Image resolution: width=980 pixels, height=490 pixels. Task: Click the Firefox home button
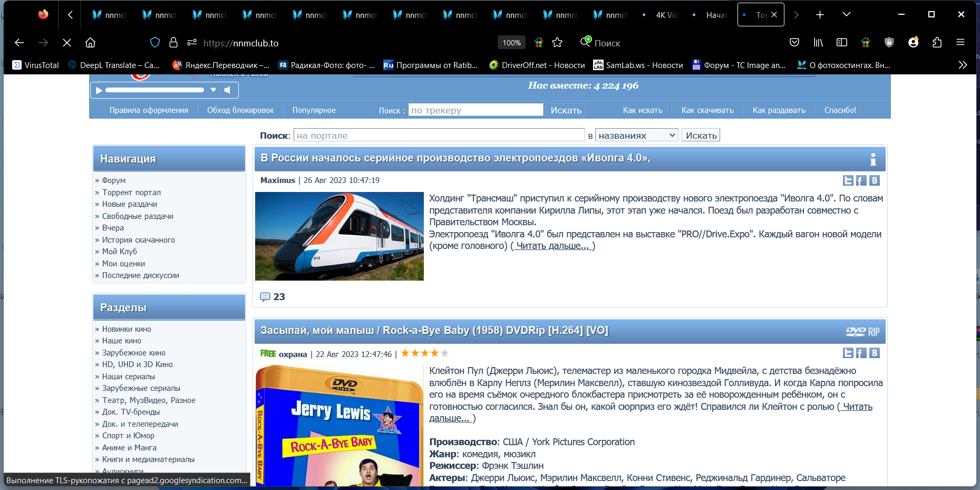click(91, 43)
